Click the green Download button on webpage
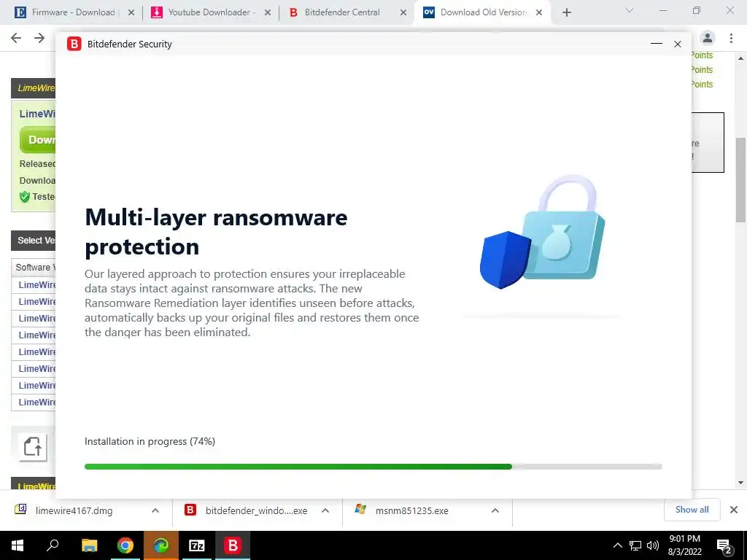This screenshot has height=560, width=747. coord(38,139)
